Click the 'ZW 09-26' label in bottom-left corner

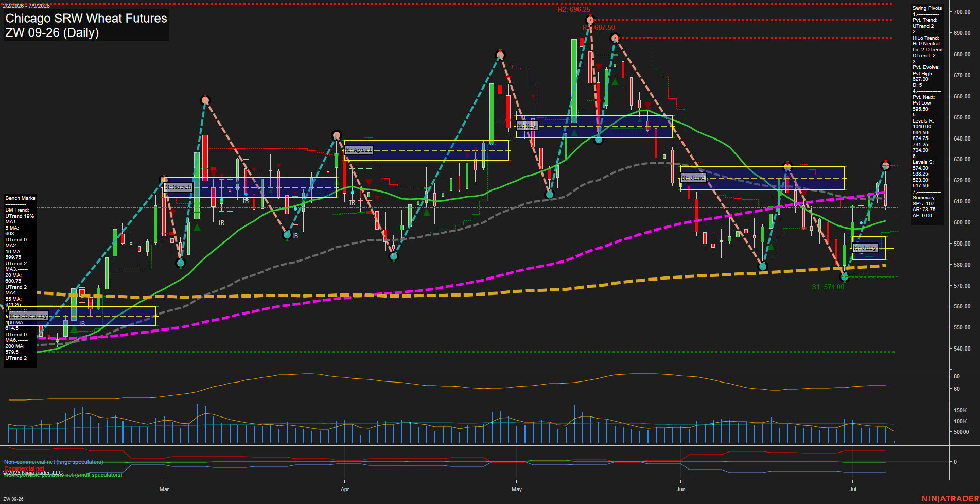[13, 499]
